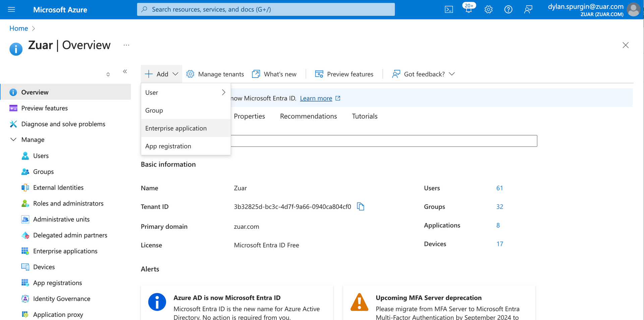Click the Users icon in sidebar
This screenshot has height=320, width=644.
[x=25, y=156]
